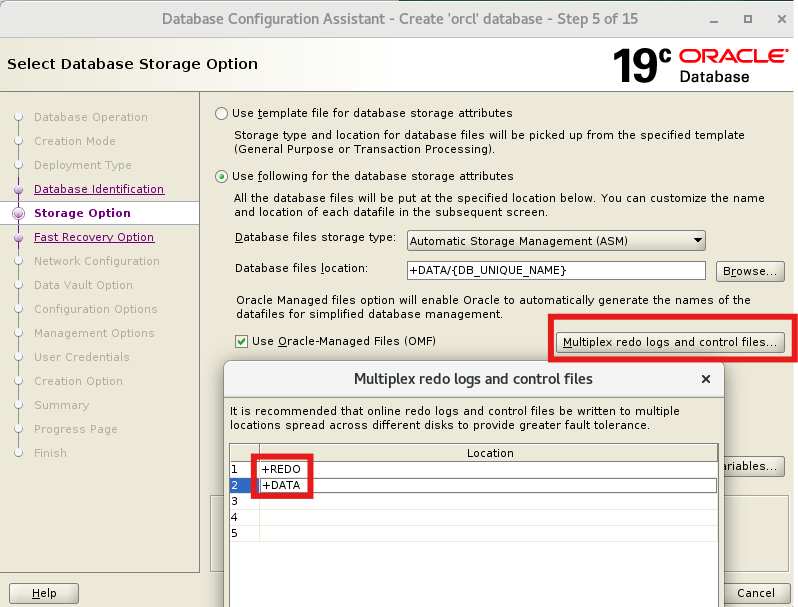798x607 pixels.
Task: Select empty location row 3
Action: click(x=488, y=501)
